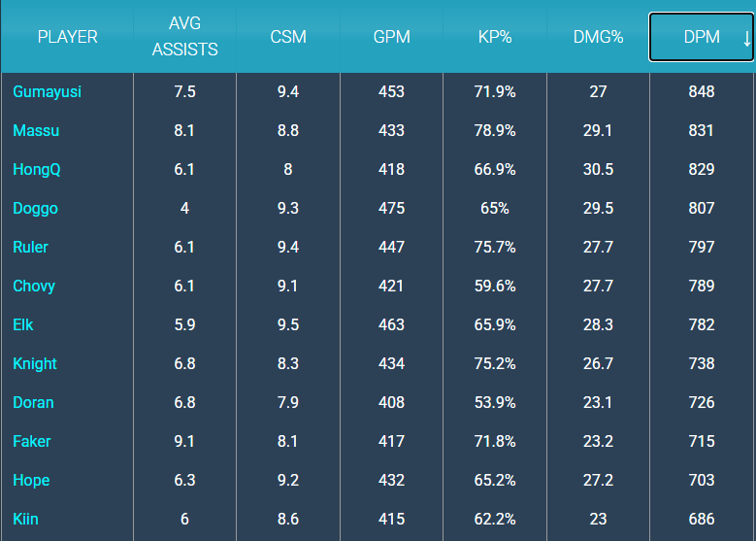Click the KP% column header

point(495,37)
